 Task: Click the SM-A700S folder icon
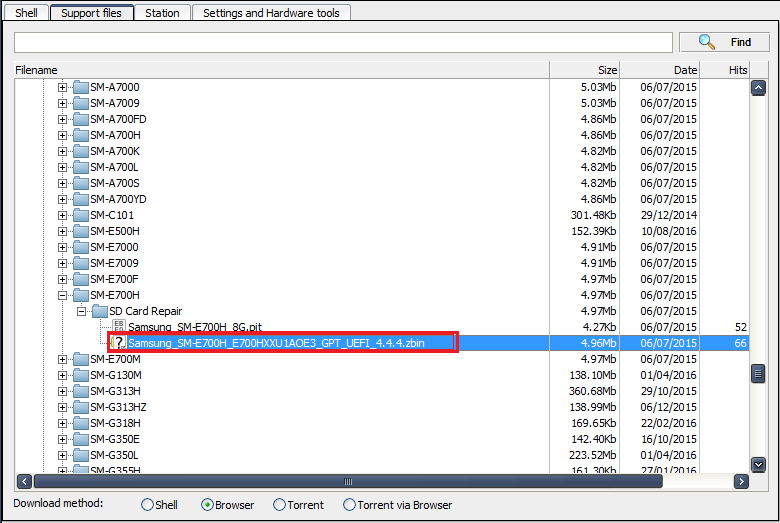[81, 183]
